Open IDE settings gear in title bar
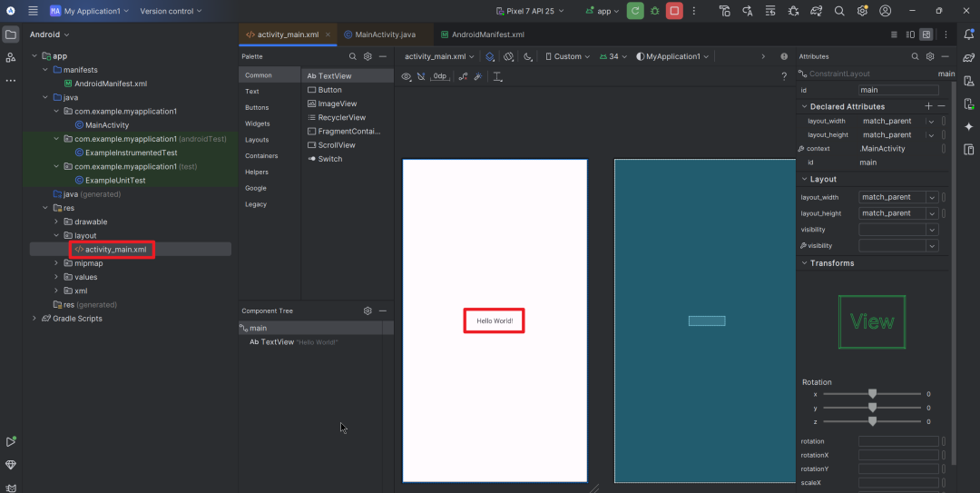The height and width of the screenshot is (493, 980). tap(863, 11)
